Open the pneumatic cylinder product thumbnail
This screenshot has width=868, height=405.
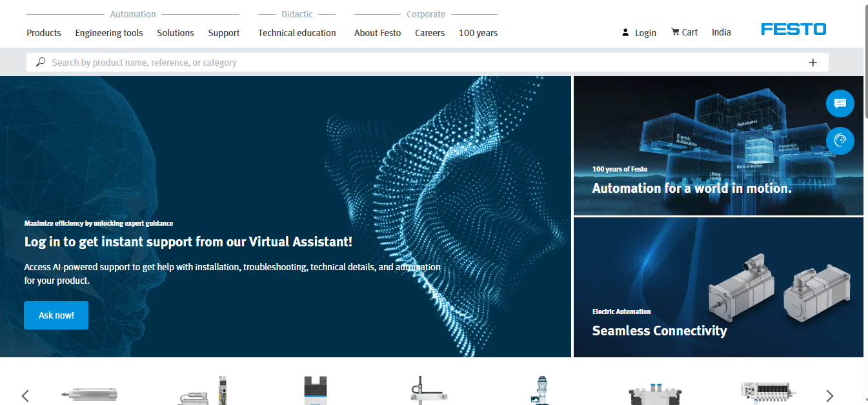point(90,395)
